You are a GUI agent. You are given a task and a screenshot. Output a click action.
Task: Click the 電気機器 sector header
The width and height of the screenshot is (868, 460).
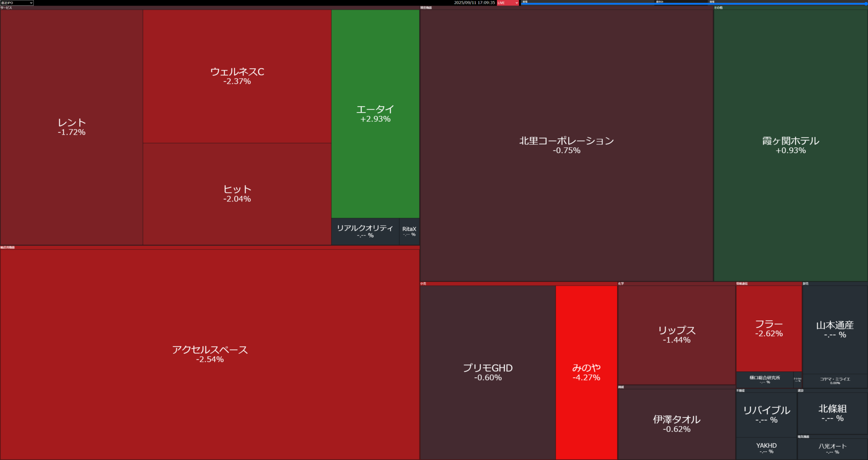click(x=832, y=437)
